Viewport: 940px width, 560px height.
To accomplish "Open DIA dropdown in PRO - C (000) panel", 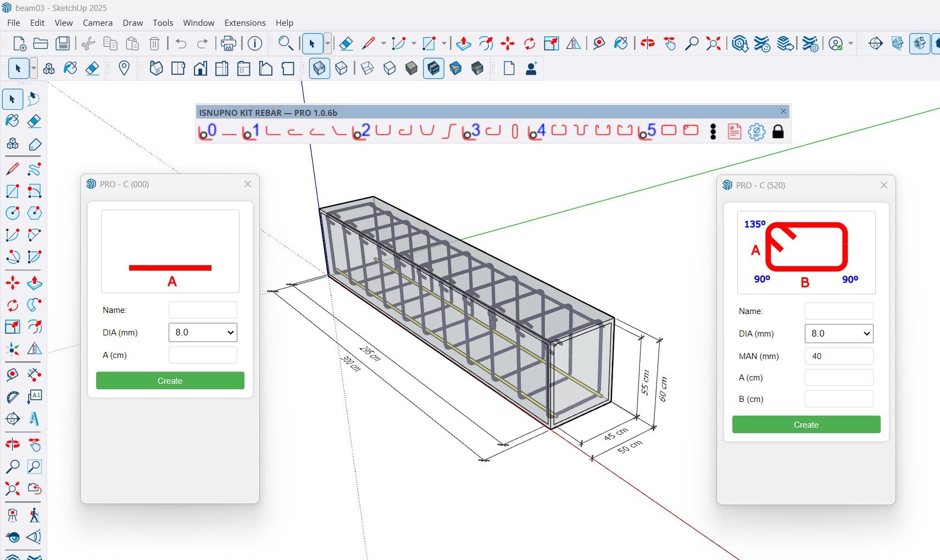I will [203, 333].
